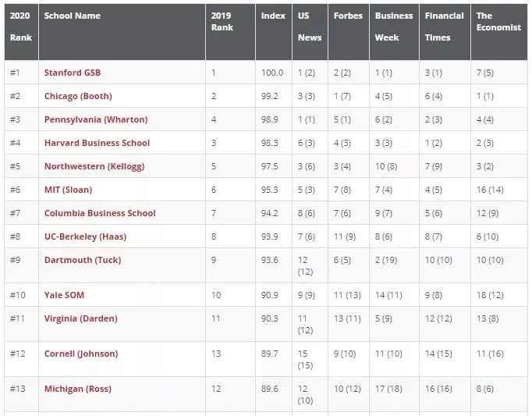Select the Index column header
Image resolution: width=532 pixels, height=416 pixels.
(273, 16)
